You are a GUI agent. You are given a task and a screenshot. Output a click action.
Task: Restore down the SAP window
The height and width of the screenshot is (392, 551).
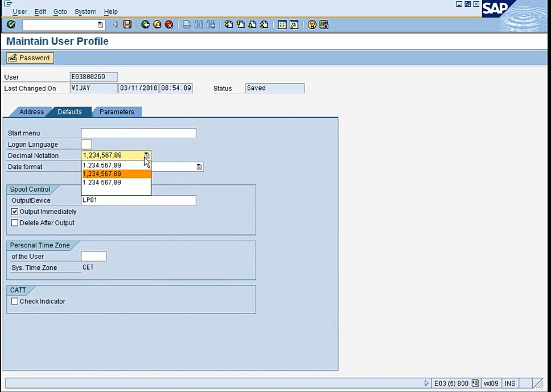468,4
